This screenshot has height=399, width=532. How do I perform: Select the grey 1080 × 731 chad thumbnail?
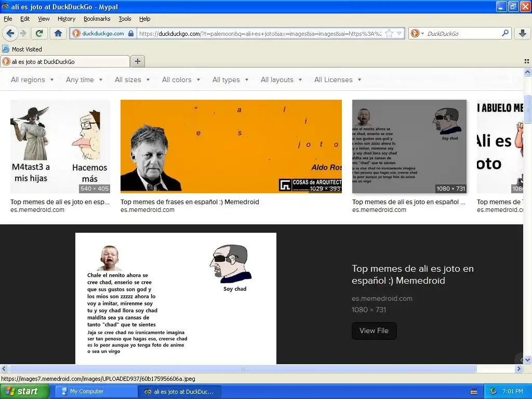pos(409,146)
